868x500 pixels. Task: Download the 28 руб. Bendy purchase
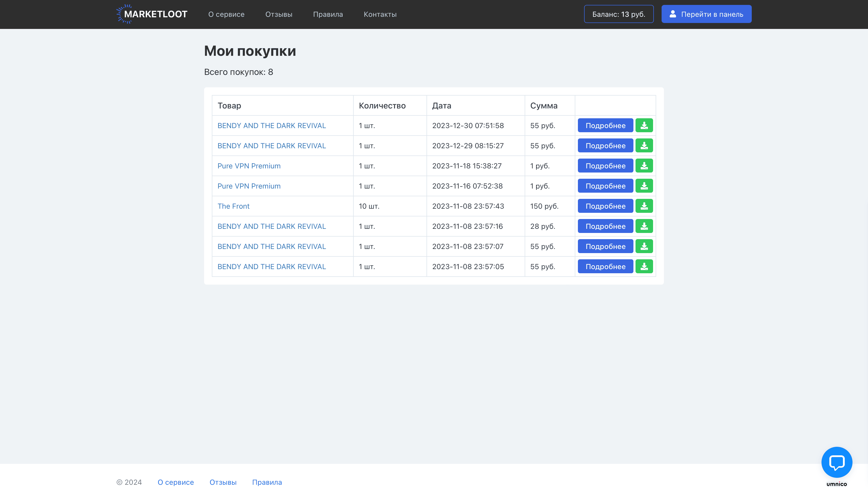pyautogui.click(x=644, y=226)
